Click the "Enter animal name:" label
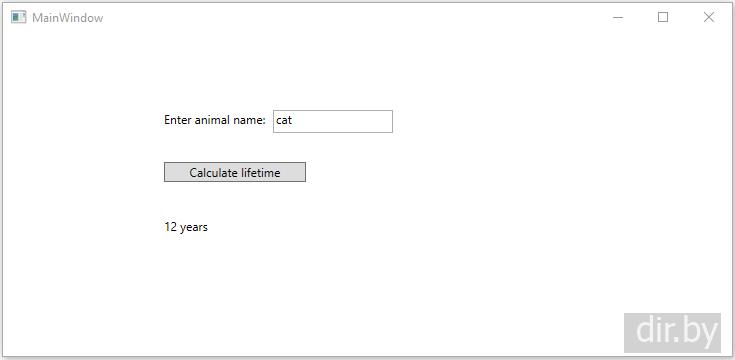 (215, 120)
